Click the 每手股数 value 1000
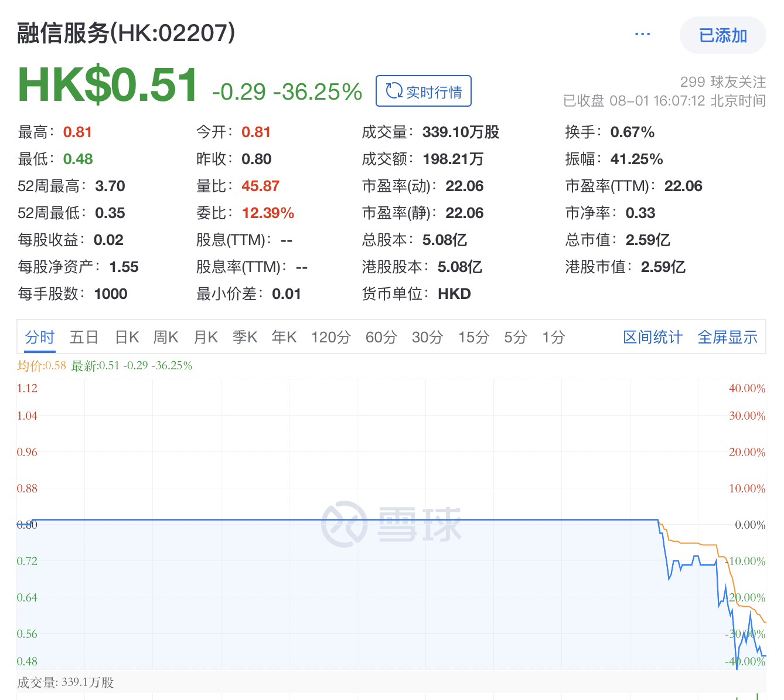 (111, 294)
